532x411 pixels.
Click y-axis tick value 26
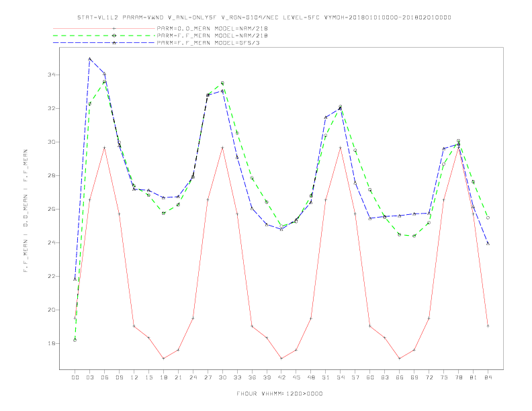coord(51,210)
